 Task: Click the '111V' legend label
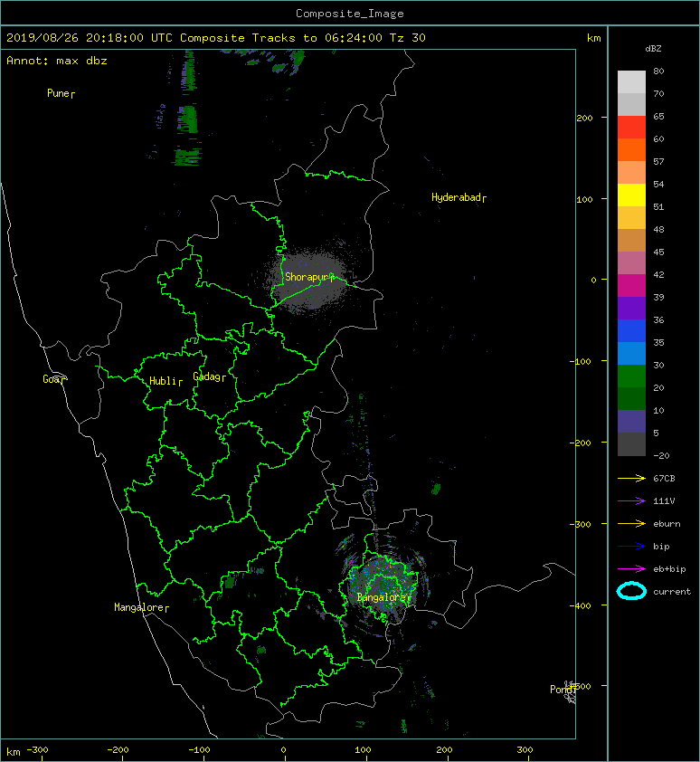664,501
